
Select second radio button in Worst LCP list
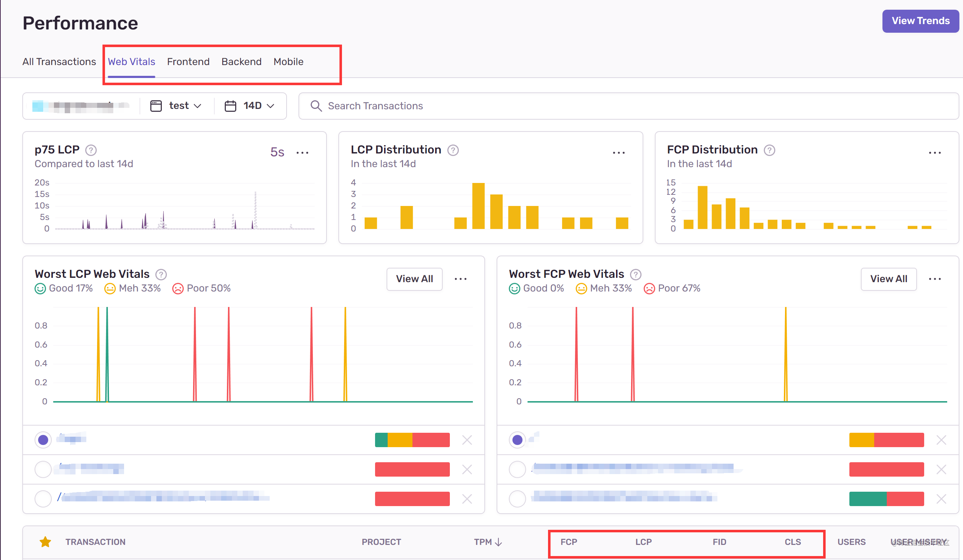pyautogui.click(x=43, y=469)
